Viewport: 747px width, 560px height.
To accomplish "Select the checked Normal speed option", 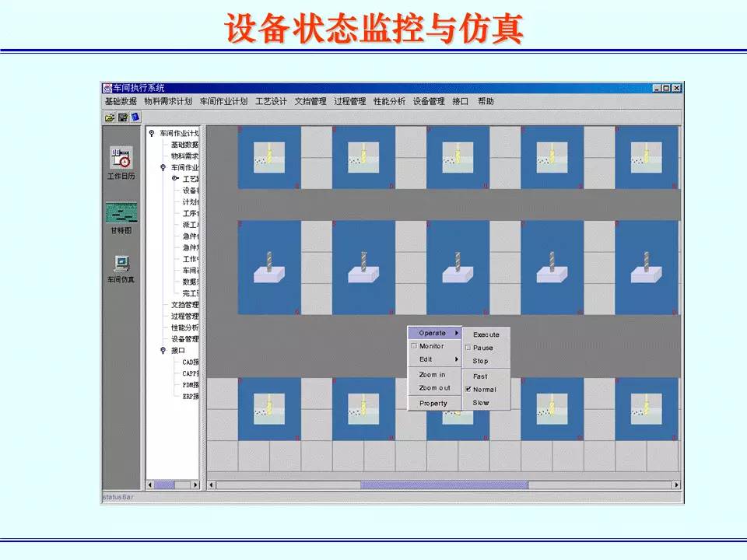I will pyautogui.click(x=484, y=390).
